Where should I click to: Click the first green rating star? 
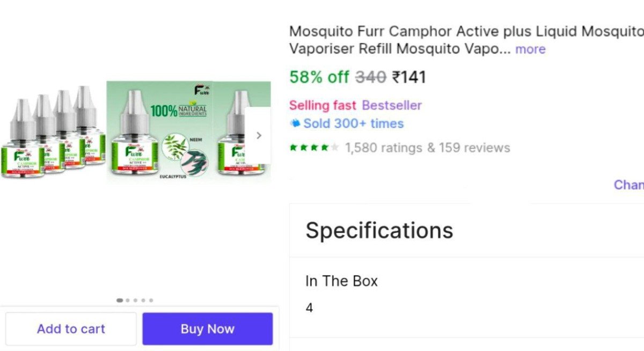click(294, 146)
